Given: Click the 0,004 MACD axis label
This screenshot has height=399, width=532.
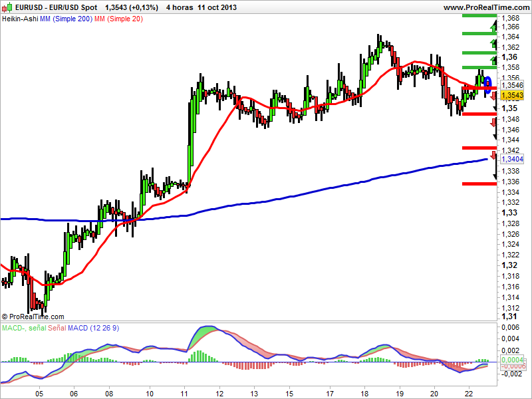Looking at the screenshot, I should (511, 338).
